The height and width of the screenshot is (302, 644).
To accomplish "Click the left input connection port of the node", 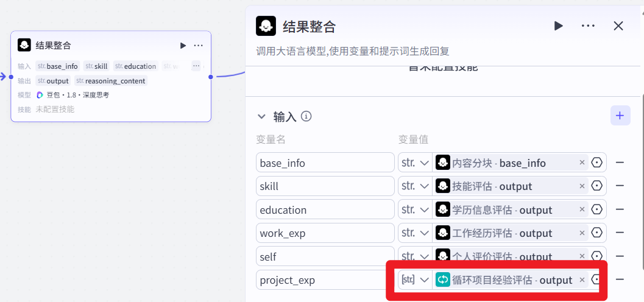I will pyautogui.click(x=11, y=77).
